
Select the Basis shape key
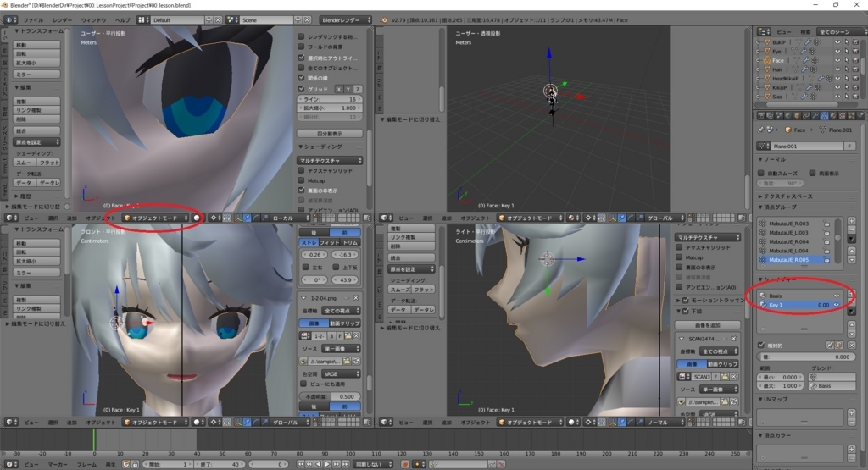tap(799, 296)
